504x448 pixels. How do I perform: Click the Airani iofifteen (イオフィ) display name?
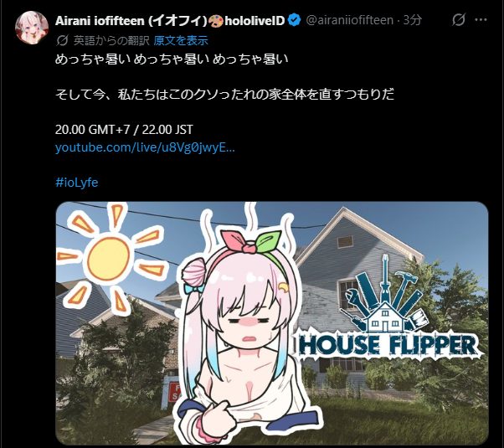[x=131, y=21]
